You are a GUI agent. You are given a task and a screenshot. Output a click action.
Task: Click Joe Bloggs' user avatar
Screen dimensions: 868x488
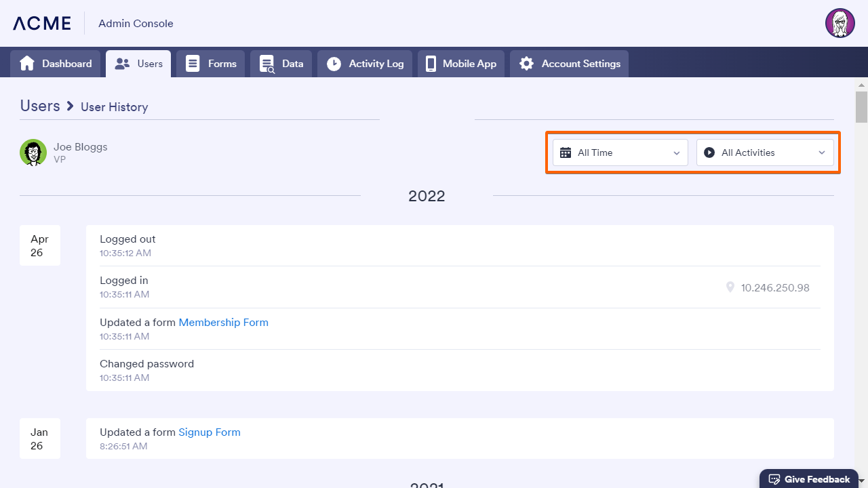coord(33,152)
